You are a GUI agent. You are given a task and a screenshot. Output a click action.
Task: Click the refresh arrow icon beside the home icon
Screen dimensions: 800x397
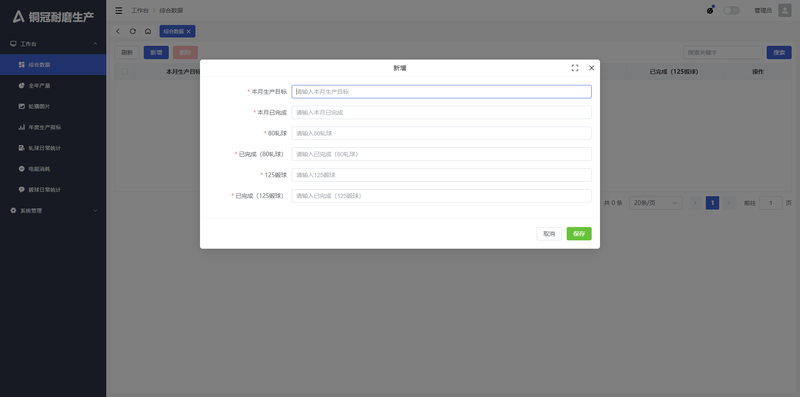[x=133, y=31]
